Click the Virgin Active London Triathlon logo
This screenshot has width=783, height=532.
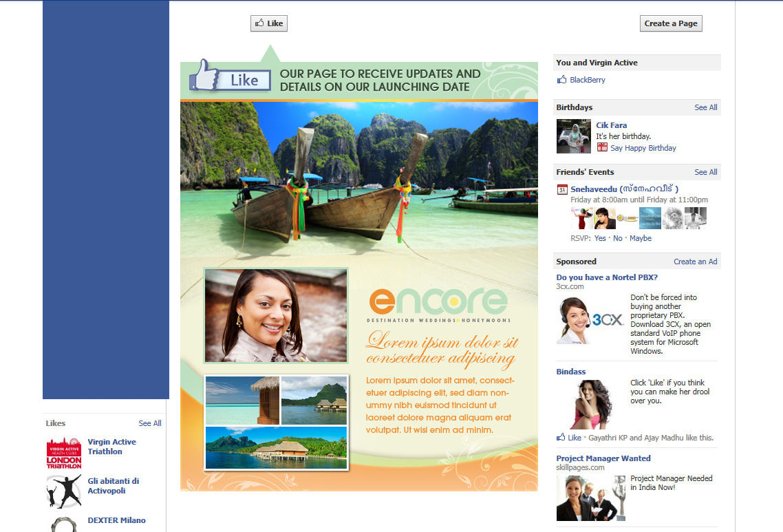coord(64,452)
